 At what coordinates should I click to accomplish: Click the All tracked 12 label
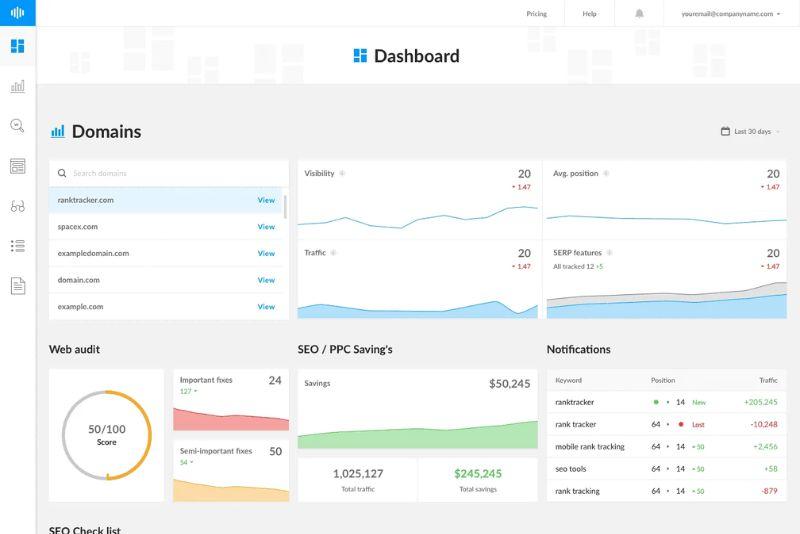coord(573,266)
